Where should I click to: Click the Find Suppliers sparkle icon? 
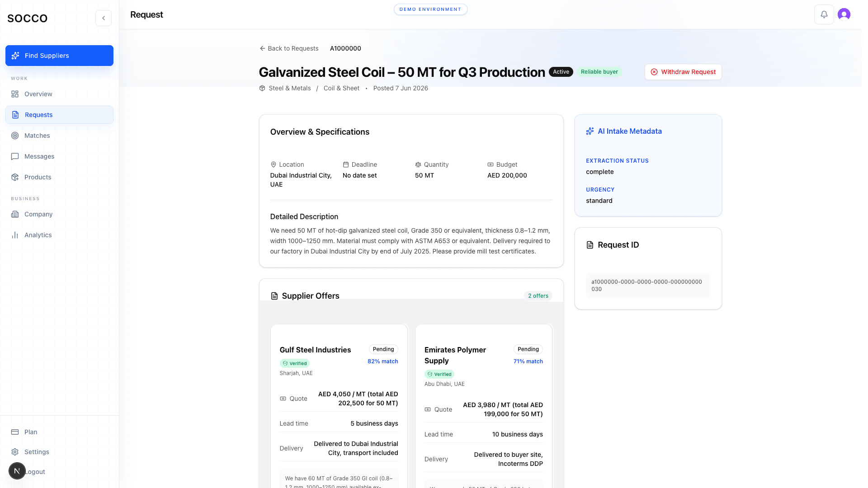(x=15, y=56)
